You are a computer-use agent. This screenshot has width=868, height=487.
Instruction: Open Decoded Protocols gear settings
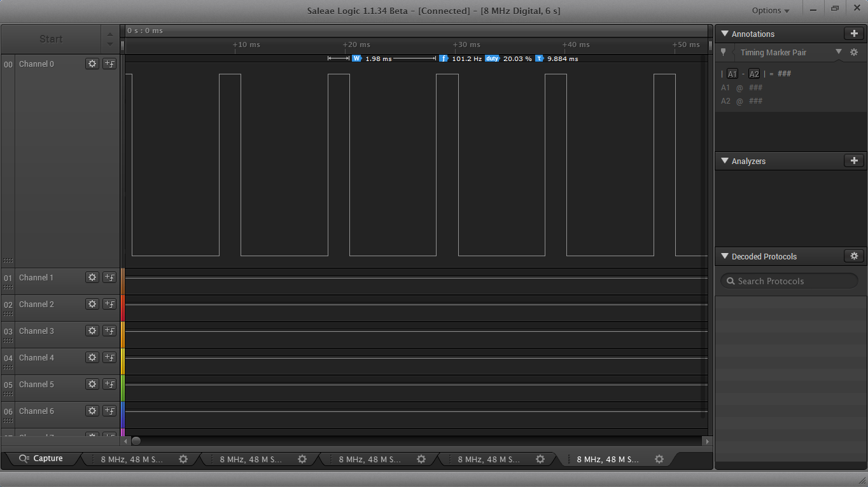click(x=854, y=256)
